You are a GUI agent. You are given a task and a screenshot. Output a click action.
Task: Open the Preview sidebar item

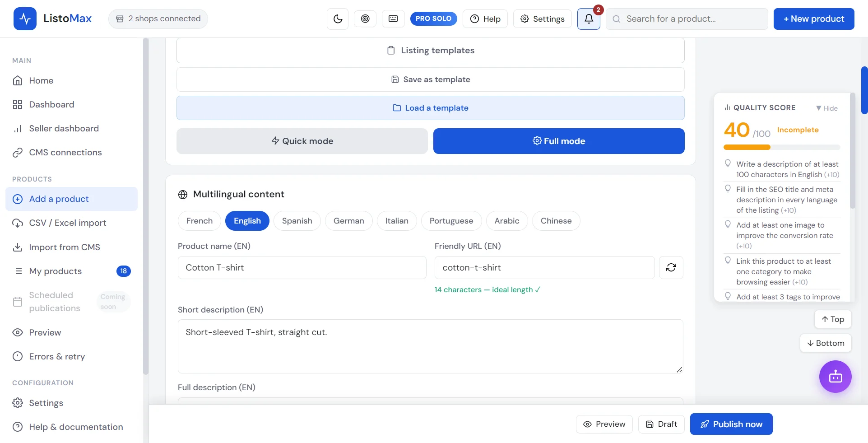[72, 332]
